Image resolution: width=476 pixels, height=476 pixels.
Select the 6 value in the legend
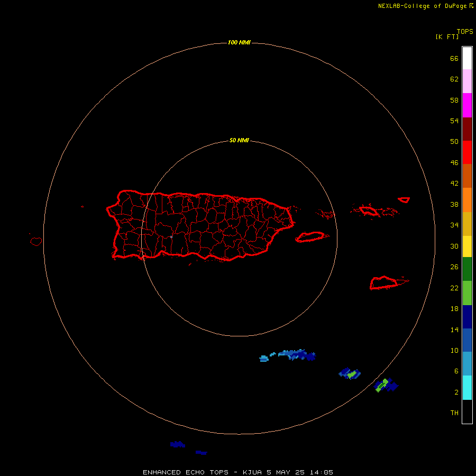click(x=456, y=371)
